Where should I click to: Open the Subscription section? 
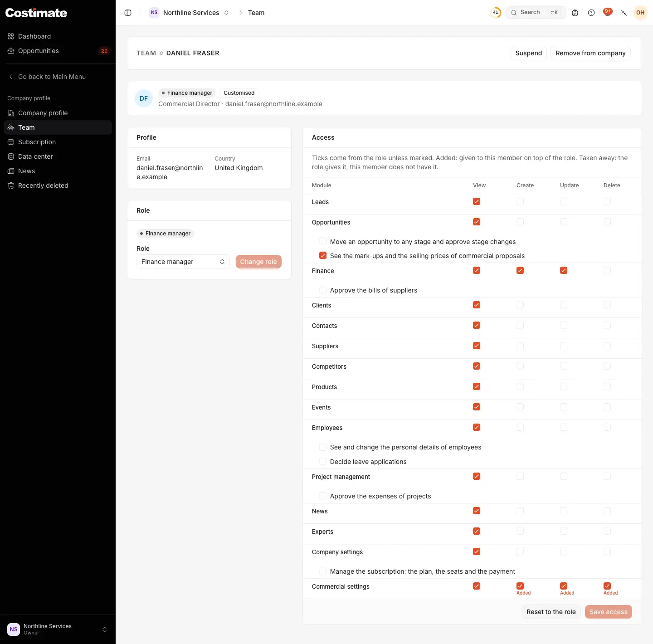pyautogui.click(x=58, y=142)
